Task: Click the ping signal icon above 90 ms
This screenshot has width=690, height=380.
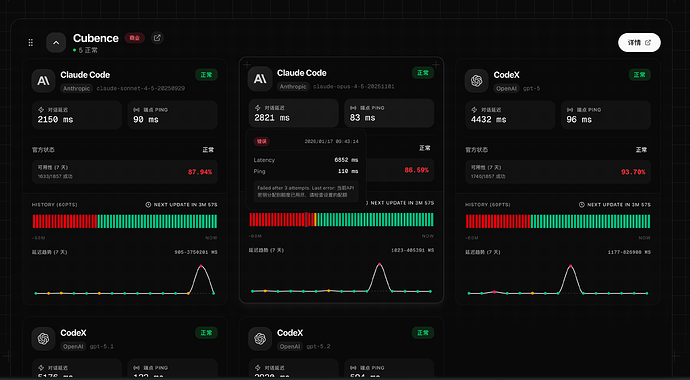Action: [x=136, y=110]
